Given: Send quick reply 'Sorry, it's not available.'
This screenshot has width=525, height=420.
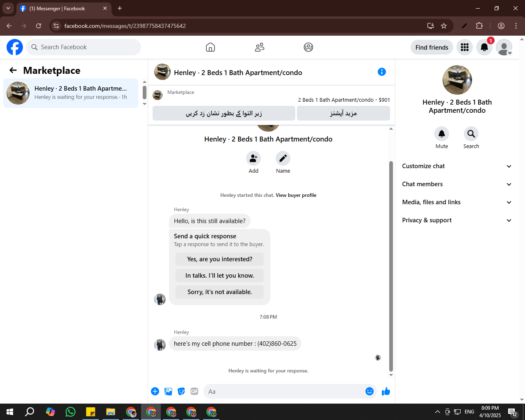Looking at the screenshot, I should tap(220, 292).
